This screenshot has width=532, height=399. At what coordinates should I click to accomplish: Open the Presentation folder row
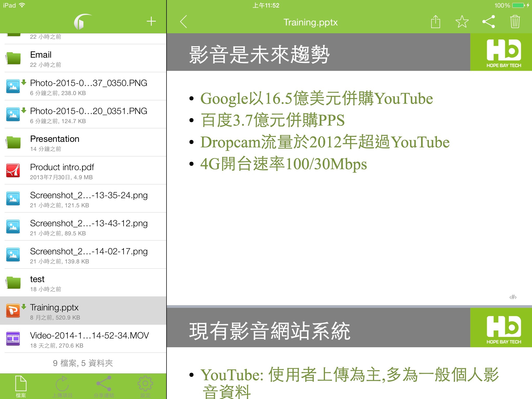coord(83,142)
